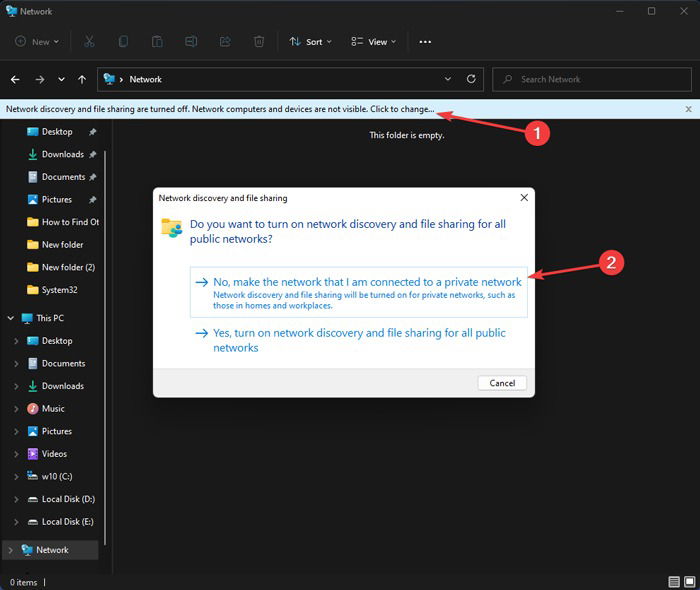Switch to large icons view in status bar

tap(690, 582)
